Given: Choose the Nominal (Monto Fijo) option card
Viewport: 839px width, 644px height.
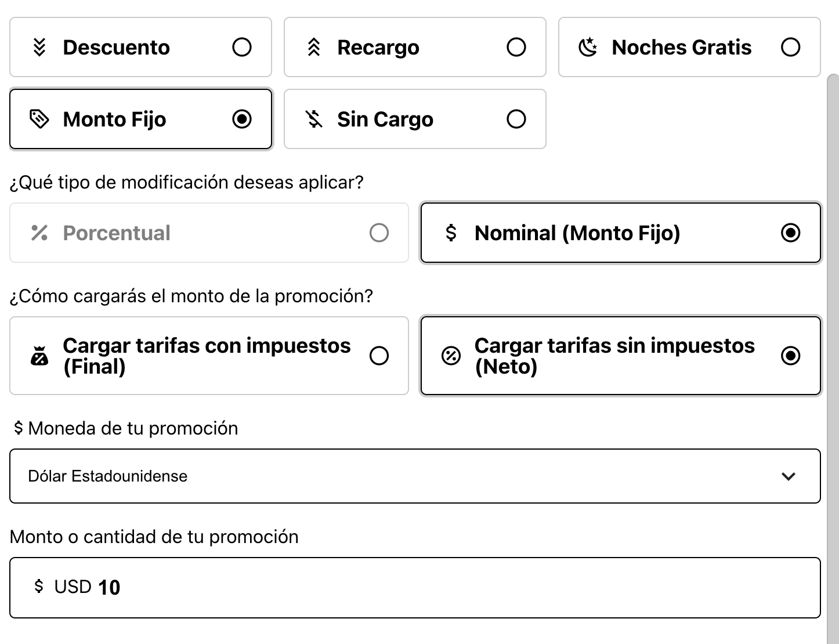Looking at the screenshot, I should point(620,233).
